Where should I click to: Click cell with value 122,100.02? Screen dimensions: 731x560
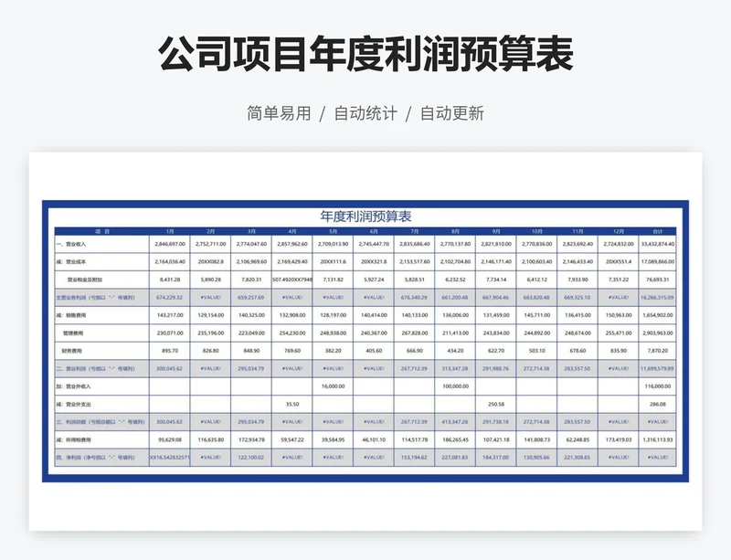tap(251, 458)
